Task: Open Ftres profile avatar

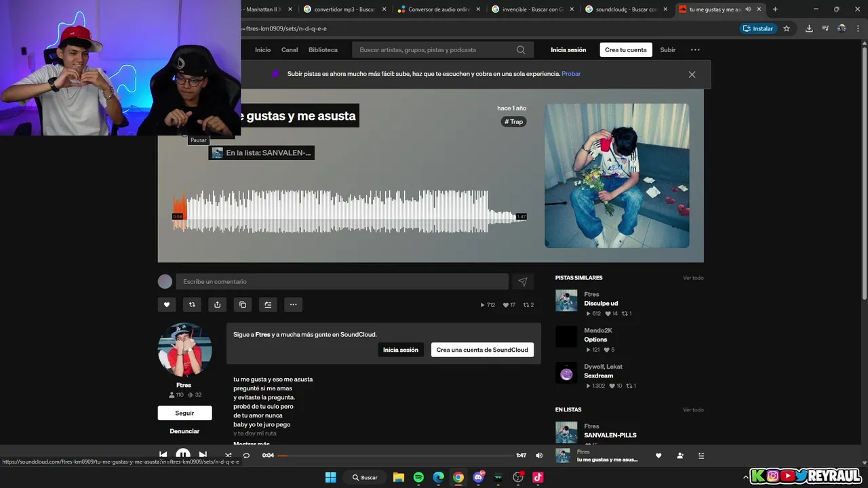Action: click(x=184, y=350)
